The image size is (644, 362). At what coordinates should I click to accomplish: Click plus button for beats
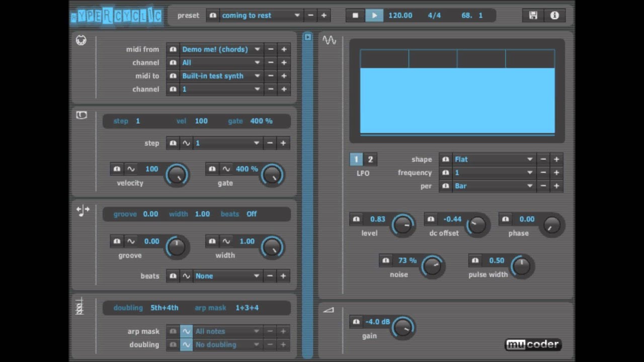[283, 276]
